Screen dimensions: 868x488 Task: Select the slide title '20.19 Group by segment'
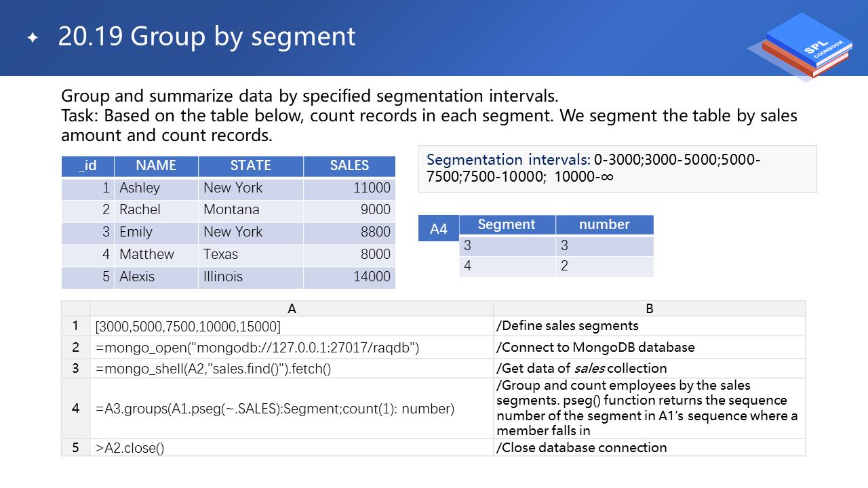click(207, 37)
